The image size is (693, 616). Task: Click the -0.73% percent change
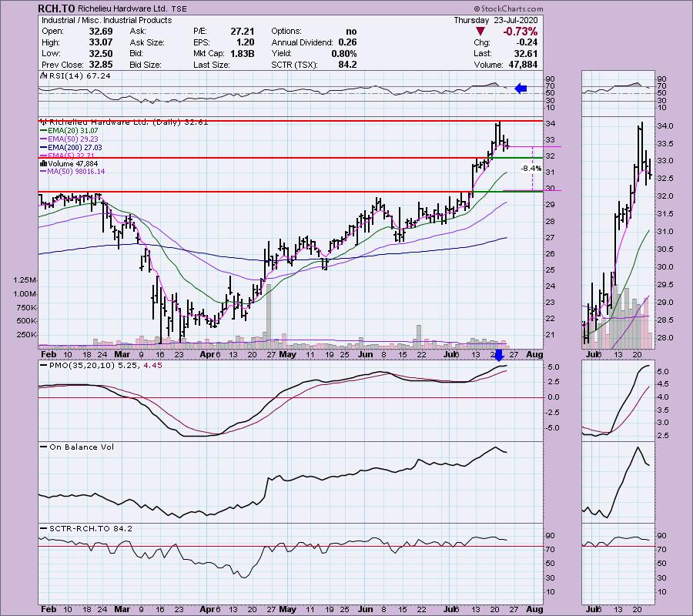[520, 32]
